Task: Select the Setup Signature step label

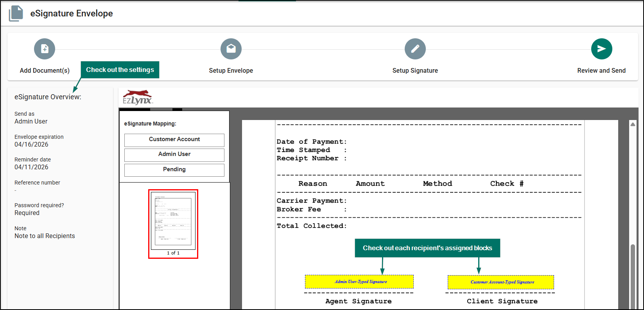Action: tap(415, 70)
